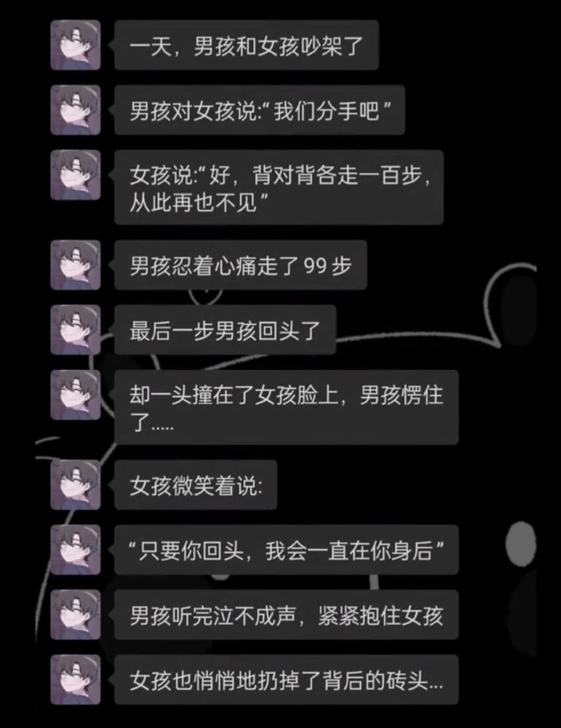Image resolution: width=561 pixels, height=728 pixels.
Task: Select the "男孩忍着心痛走了 99 步" bubble
Action: coord(240,265)
